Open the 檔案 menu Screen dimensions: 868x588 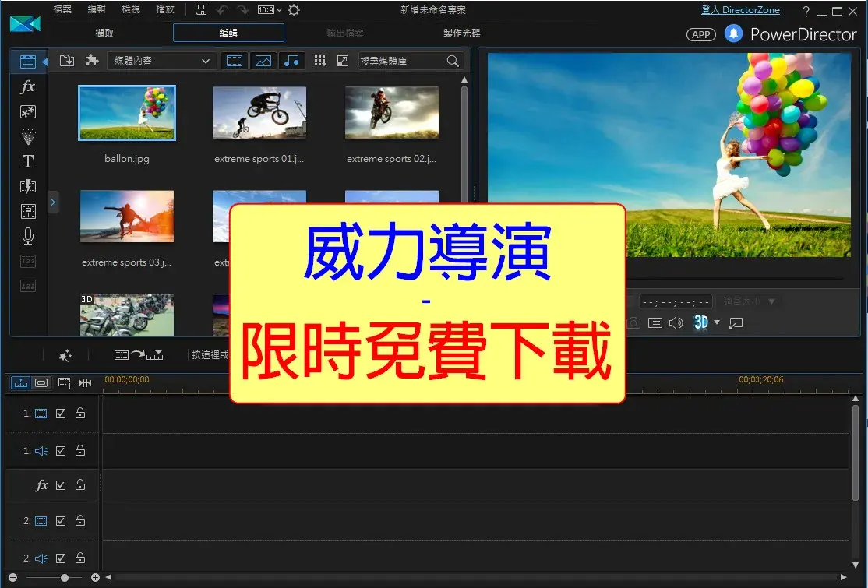62,9
